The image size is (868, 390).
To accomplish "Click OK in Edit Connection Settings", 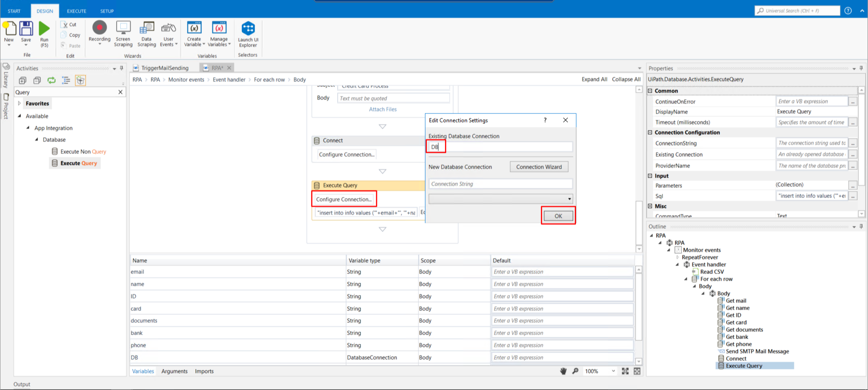I will (x=558, y=216).
